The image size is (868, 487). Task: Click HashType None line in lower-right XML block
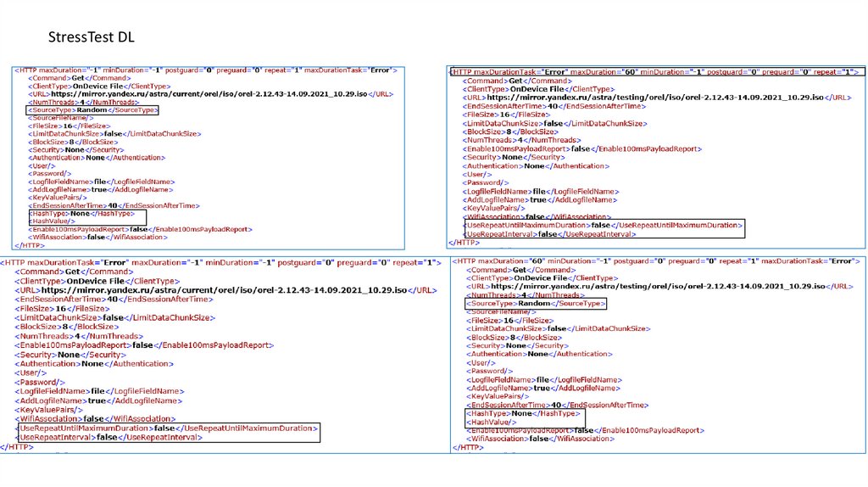point(523,413)
